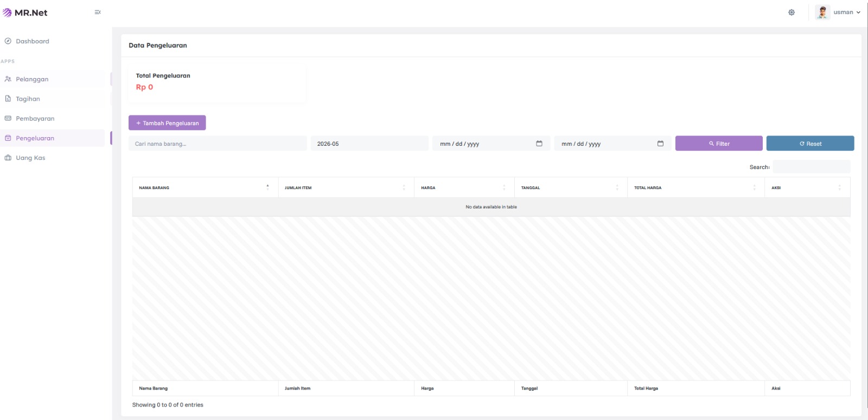Expand the usman account dropdown chevron

(858, 12)
